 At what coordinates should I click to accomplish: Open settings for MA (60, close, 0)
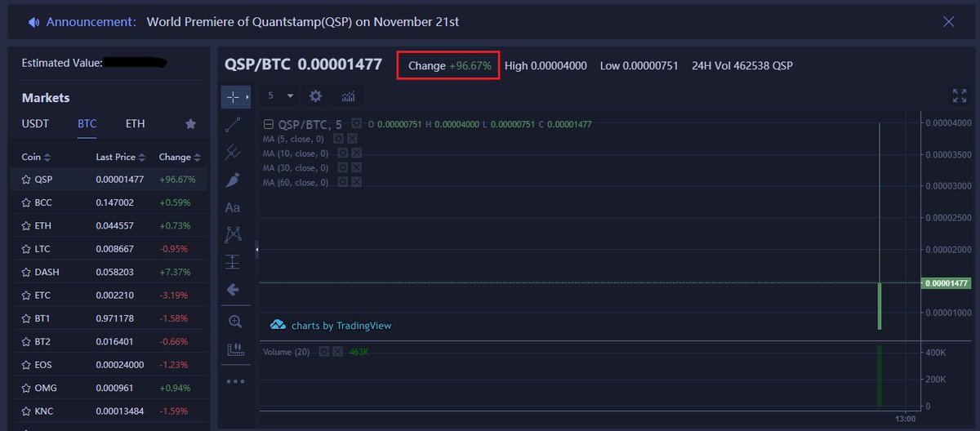pyautogui.click(x=343, y=183)
